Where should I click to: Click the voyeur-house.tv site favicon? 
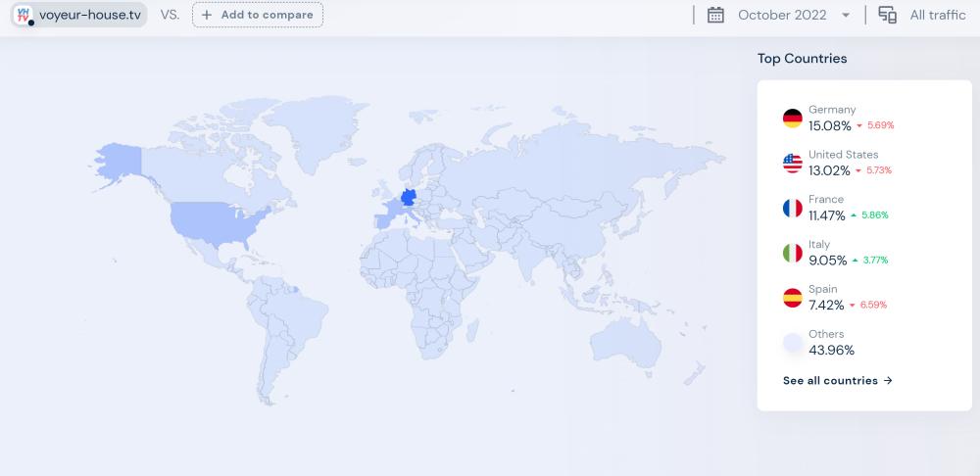[x=24, y=15]
